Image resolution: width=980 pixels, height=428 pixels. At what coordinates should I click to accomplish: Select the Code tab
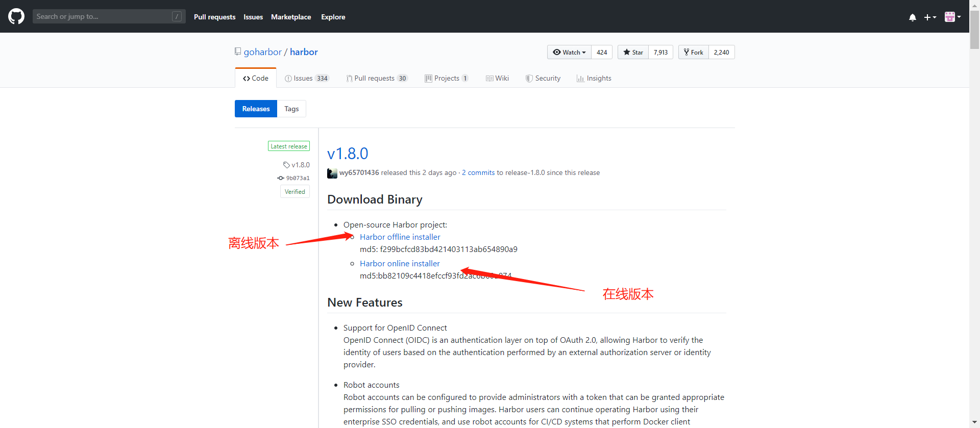coord(255,78)
